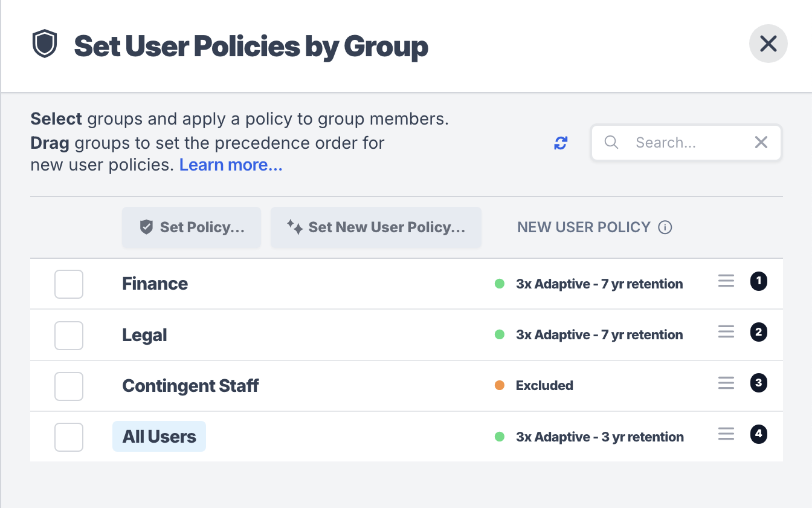The width and height of the screenshot is (812, 508).
Task: Check the Contingent Staff group checkbox
Action: click(x=69, y=386)
